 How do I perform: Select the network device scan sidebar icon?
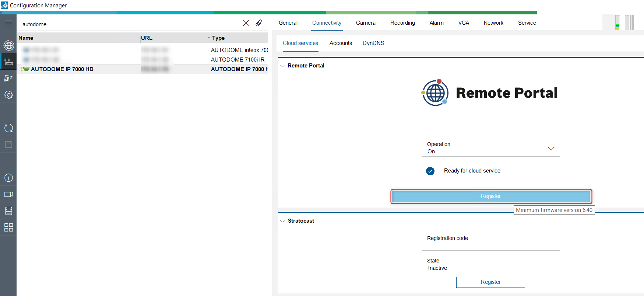(8, 61)
